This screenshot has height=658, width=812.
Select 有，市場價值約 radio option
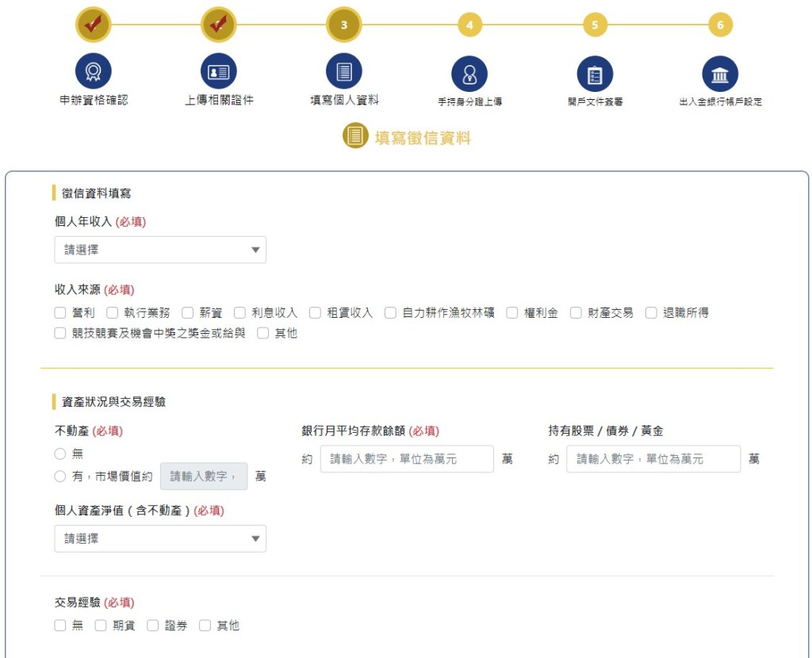60,476
